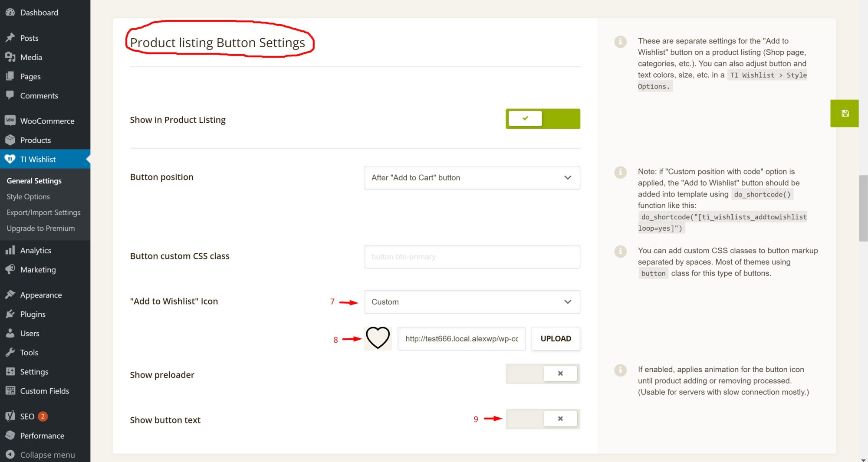Click the Users person icon

[10, 333]
